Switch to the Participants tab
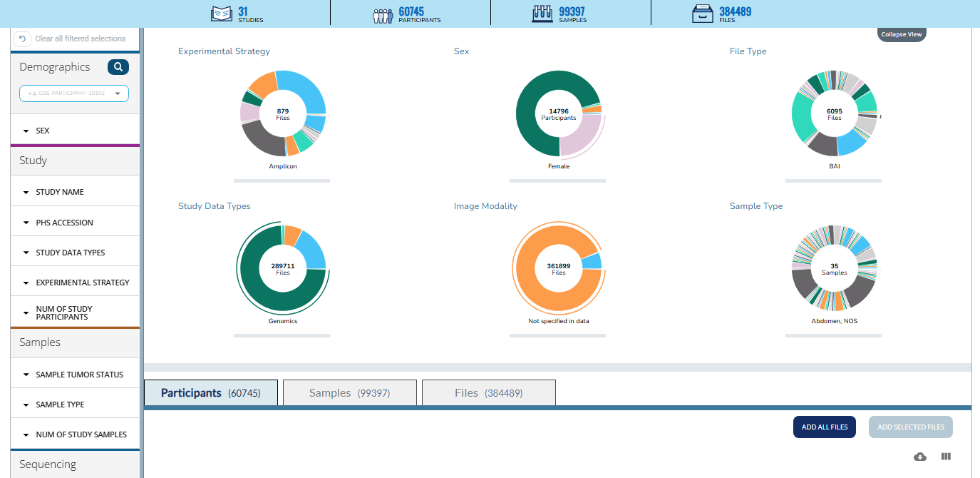 (x=211, y=393)
